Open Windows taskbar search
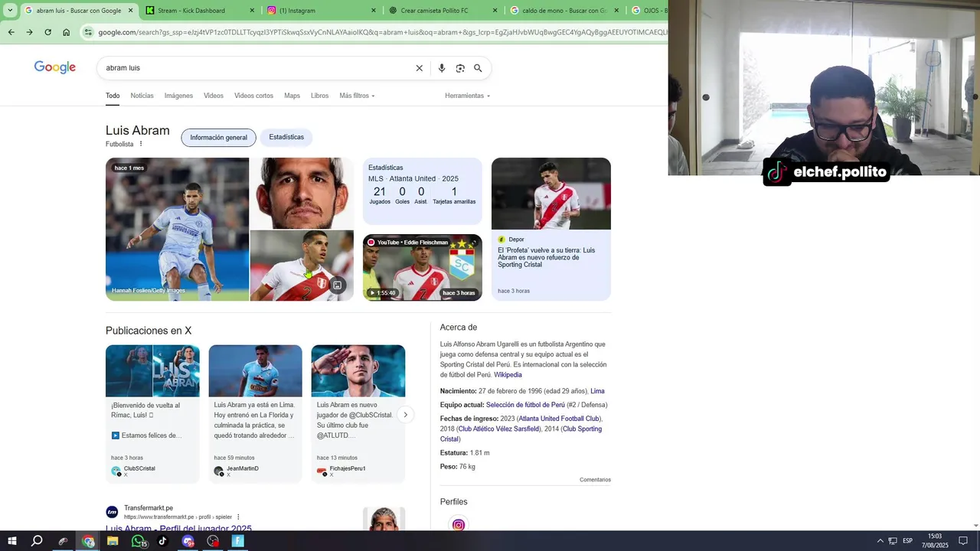Image resolution: width=980 pixels, height=551 pixels. pos(37,541)
